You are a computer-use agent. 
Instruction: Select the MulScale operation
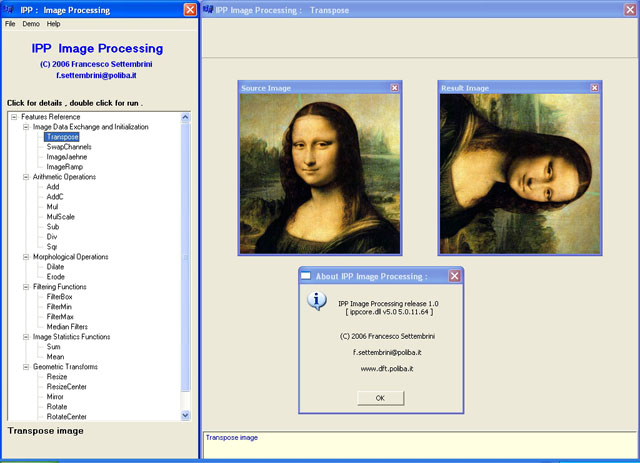[61, 217]
